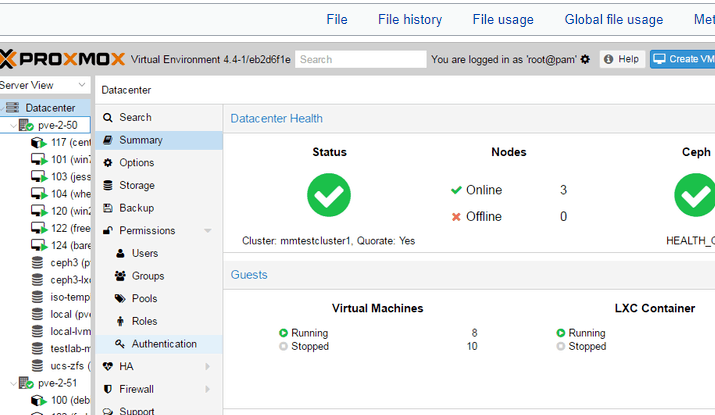Click the Datacenter server icon in tree

tap(12, 108)
